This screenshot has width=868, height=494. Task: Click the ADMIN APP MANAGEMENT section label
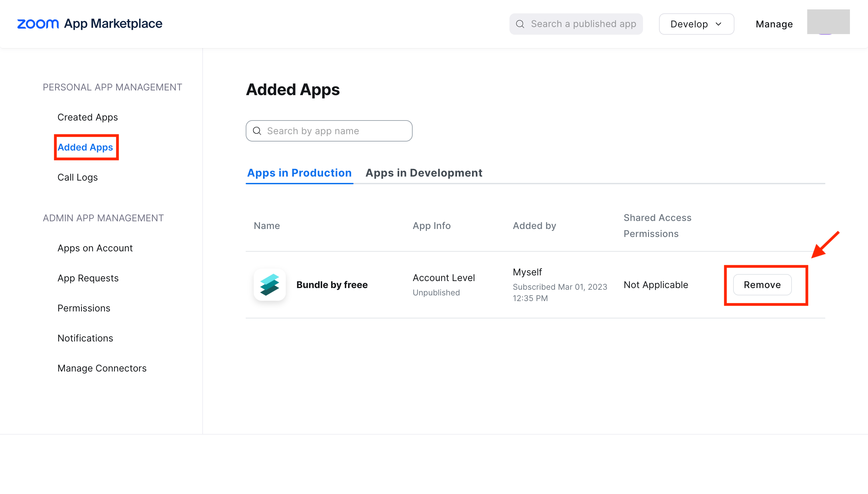[103, 218]
